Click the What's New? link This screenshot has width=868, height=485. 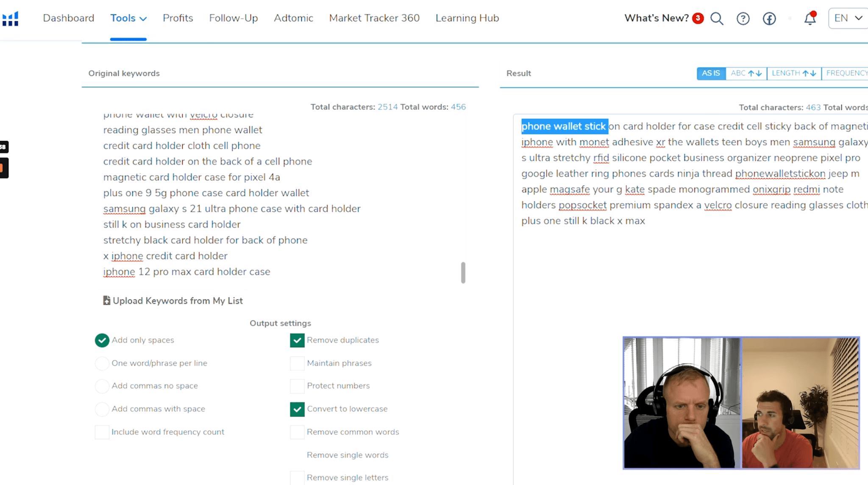tap(657, 18)
